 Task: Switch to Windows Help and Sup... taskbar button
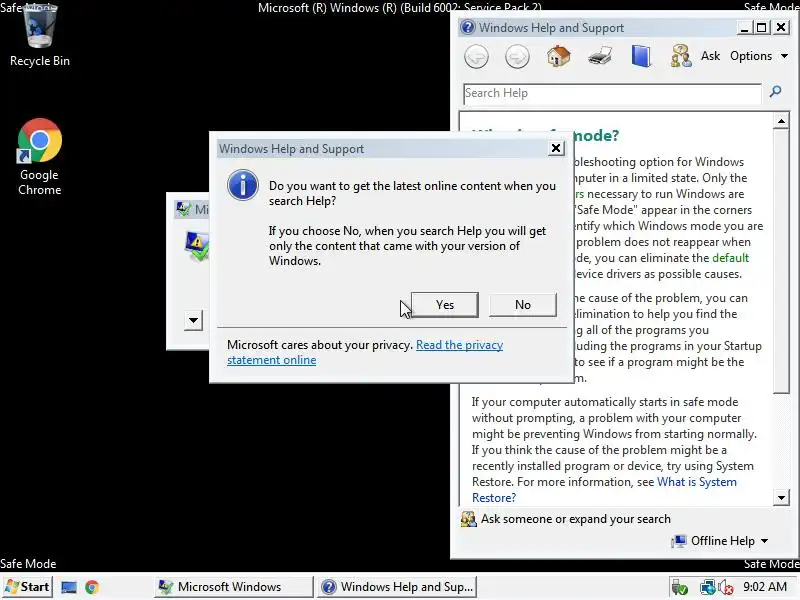click(x=396, y=587)
